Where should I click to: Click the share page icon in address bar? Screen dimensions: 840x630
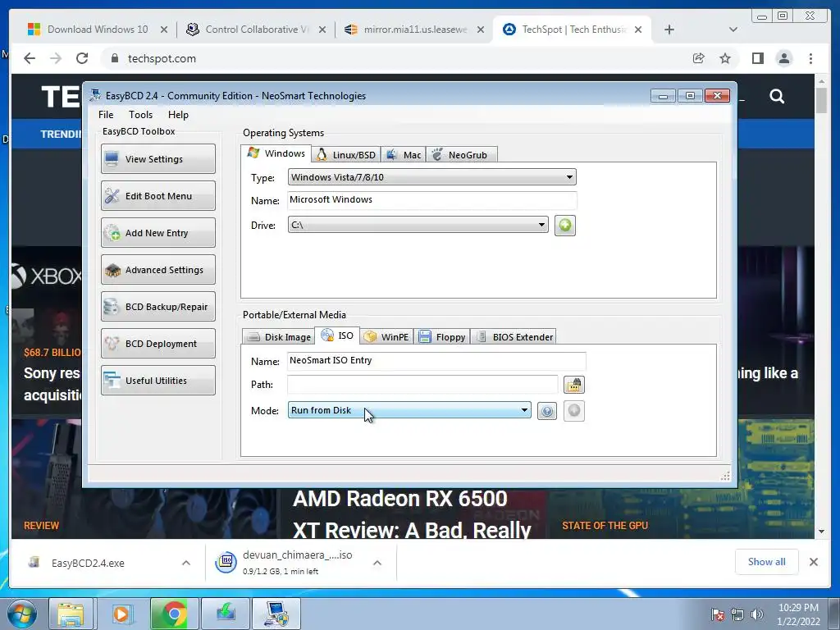pyautogui.click(x=698, y=58)
